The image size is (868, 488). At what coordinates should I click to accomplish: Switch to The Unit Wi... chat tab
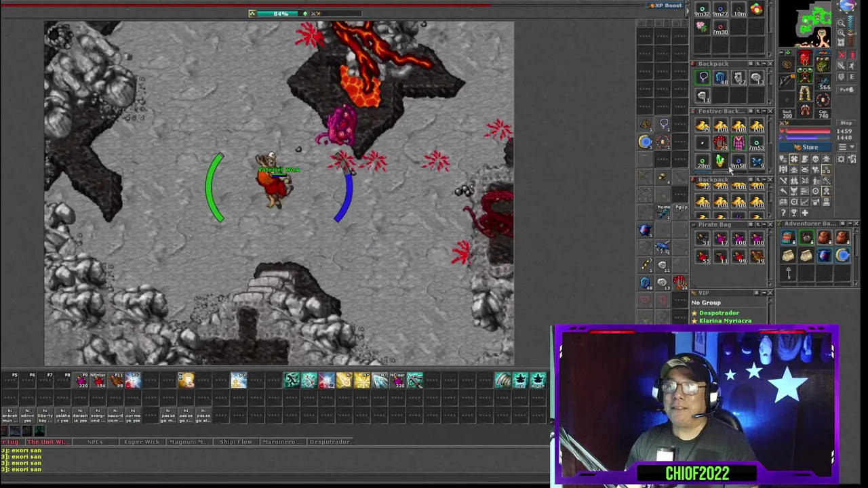47,442
